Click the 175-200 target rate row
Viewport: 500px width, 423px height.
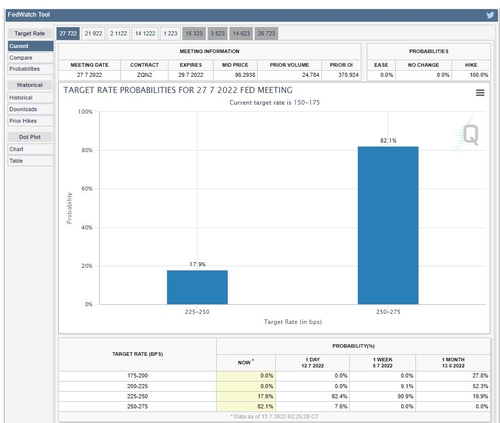274,376
